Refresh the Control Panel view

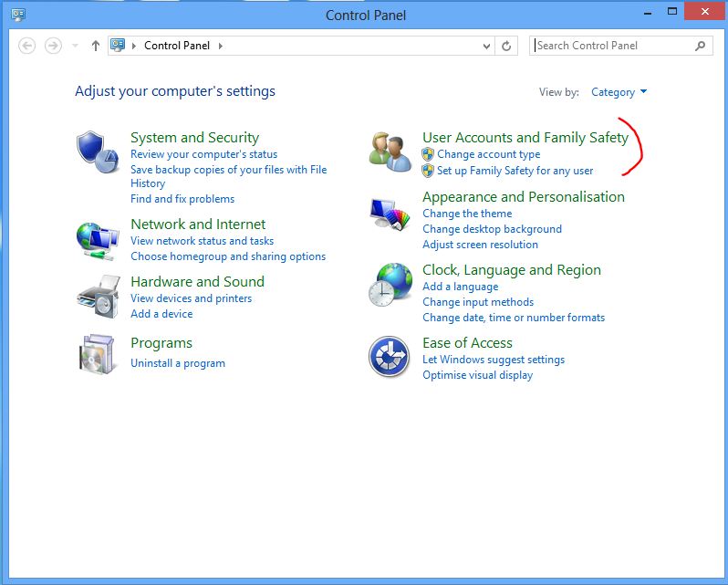[x=506, y=46]
